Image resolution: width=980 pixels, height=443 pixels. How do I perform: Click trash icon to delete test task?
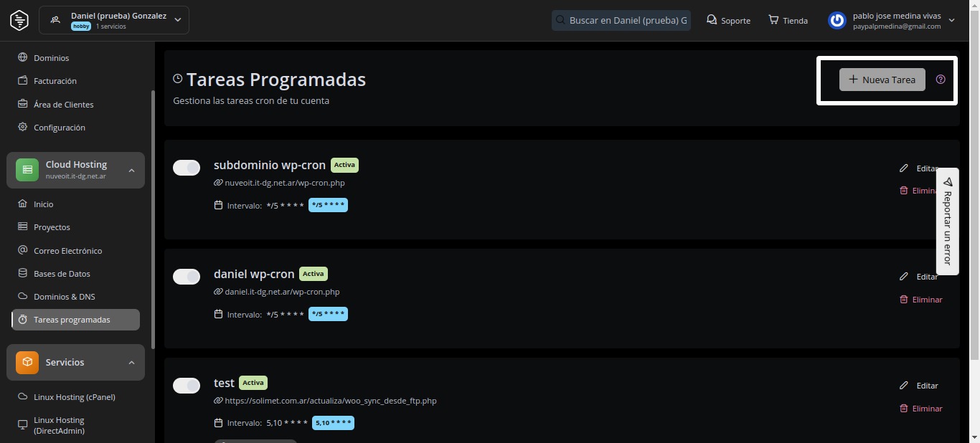point(903,409)
